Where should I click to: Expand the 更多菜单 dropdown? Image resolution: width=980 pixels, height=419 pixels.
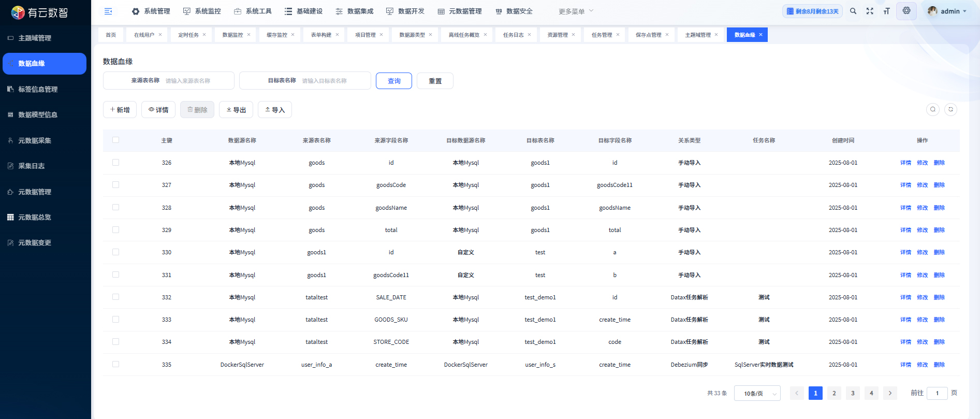point(576,11)
